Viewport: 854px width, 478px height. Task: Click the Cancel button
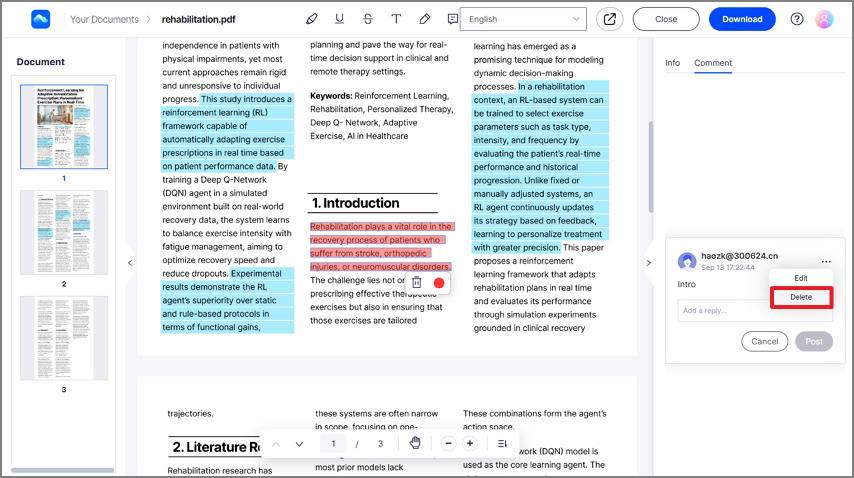[764, 341]
